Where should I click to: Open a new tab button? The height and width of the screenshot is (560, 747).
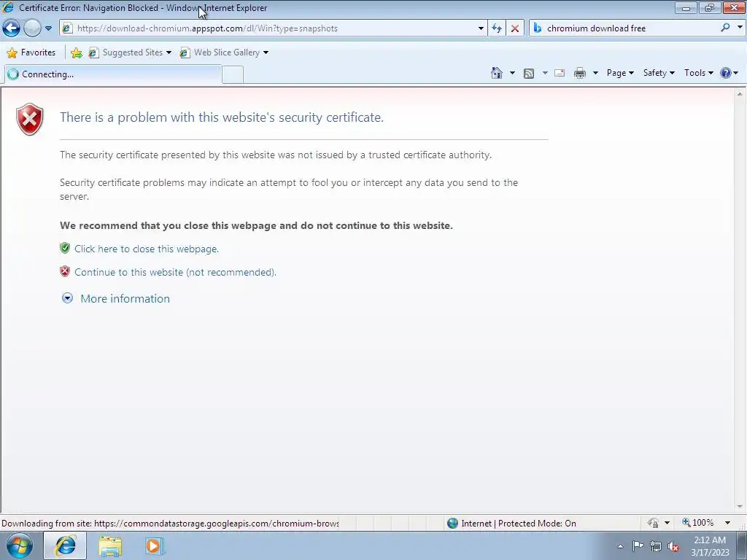pos(233,75)
